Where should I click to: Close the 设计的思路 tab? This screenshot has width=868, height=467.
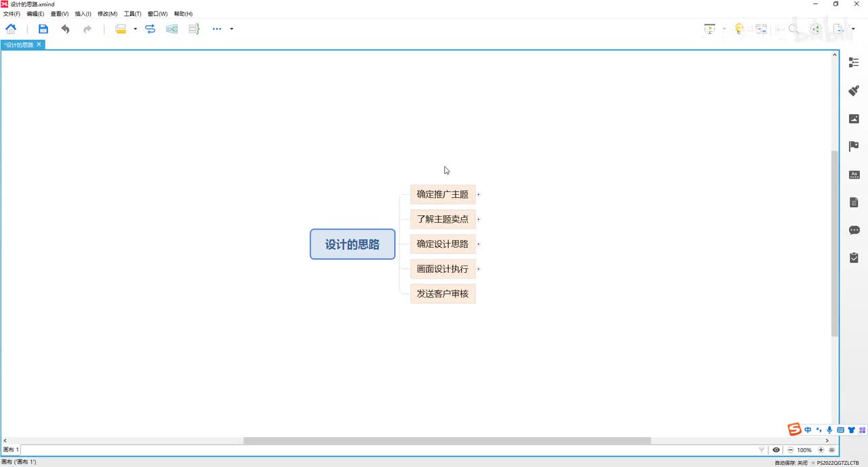point(39,45)
